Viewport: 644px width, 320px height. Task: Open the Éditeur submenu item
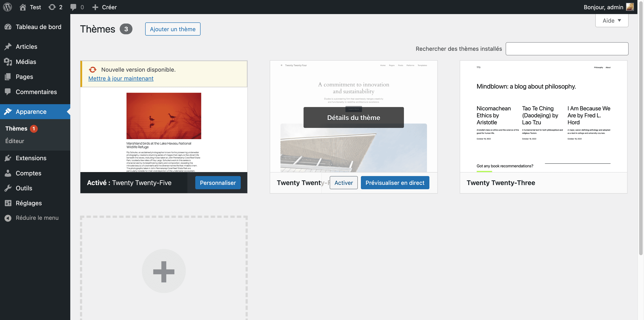pyautogui.click(x=15, y=141)
